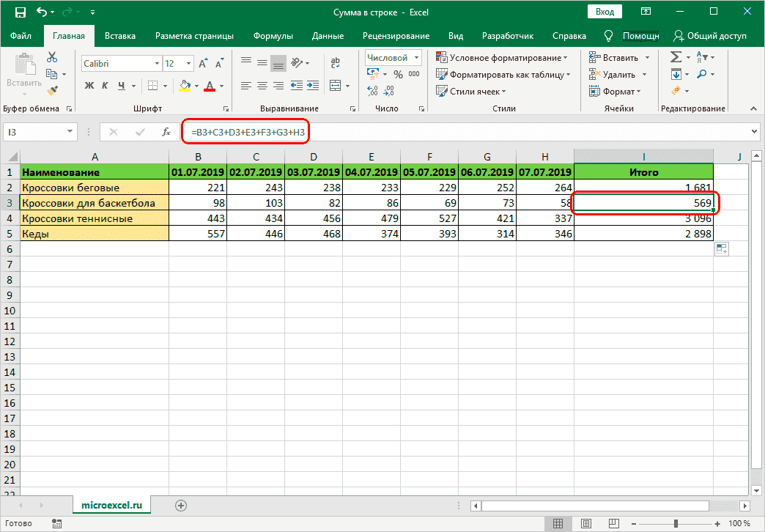Click the Fill Down icon in Editing group
The image size is (765, 532).
[676, 74]
